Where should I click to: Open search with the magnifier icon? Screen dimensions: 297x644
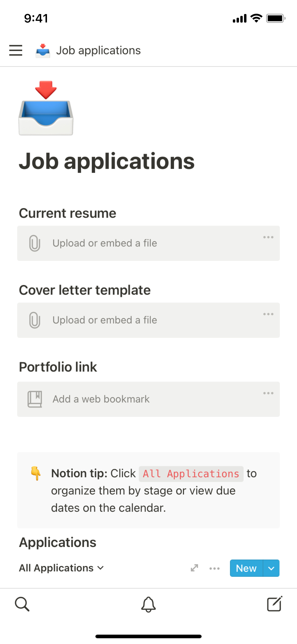point(22,604)
